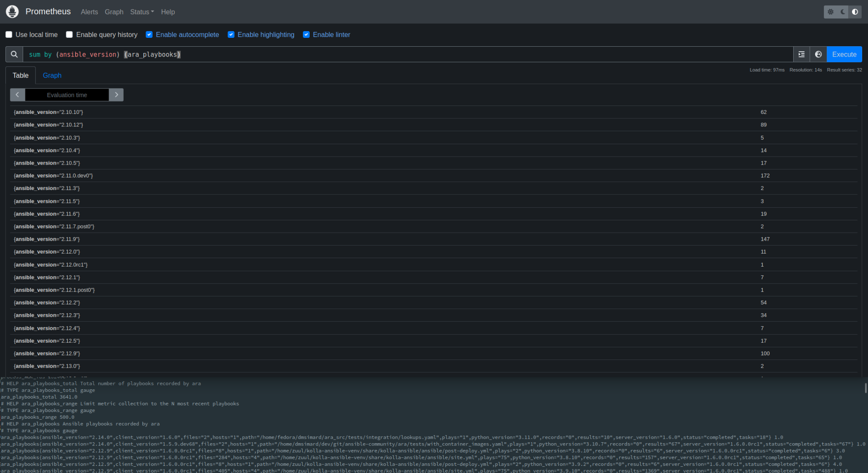Click the Prometheus flame logo
868x473 pixels.
point(12,12)
